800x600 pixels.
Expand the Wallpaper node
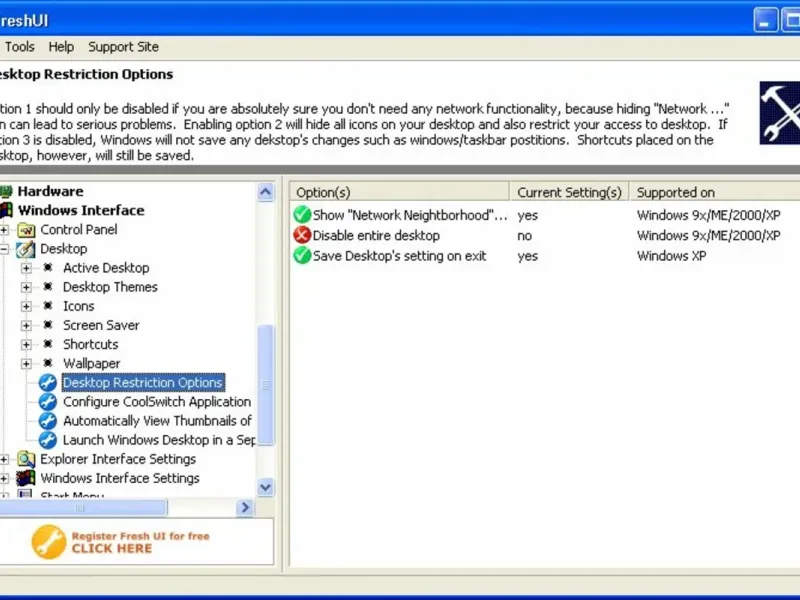[26, 364]
